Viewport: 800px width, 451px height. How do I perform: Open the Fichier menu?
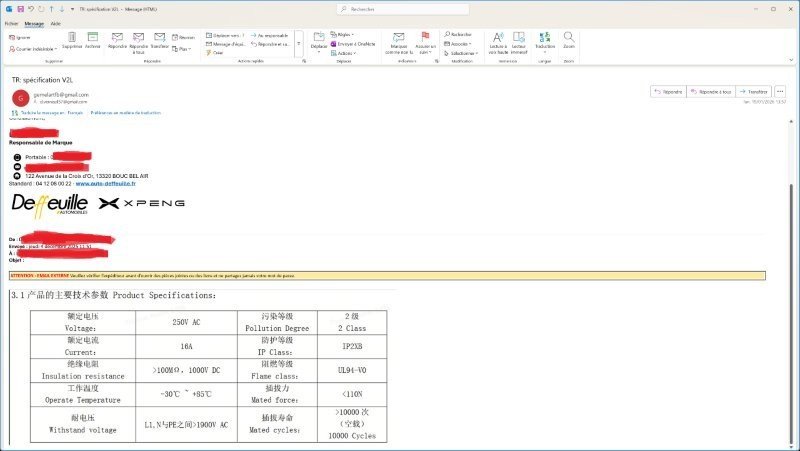click(11, 21)
